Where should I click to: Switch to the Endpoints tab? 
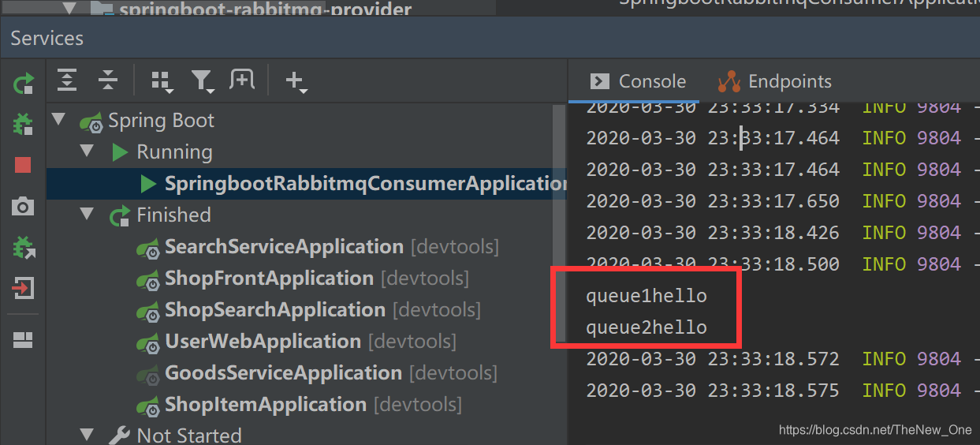click(x=774, y=81)
